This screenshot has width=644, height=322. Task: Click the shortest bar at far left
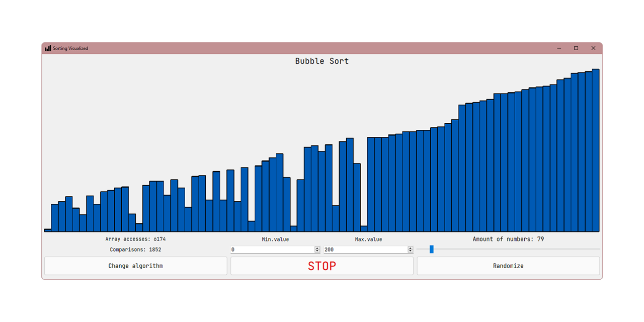48,230
